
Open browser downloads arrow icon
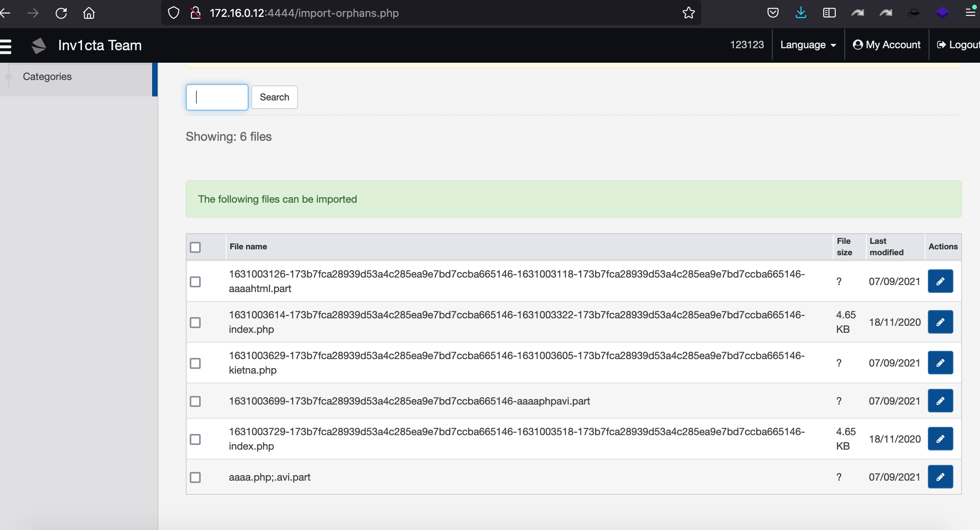coord(801,13)
